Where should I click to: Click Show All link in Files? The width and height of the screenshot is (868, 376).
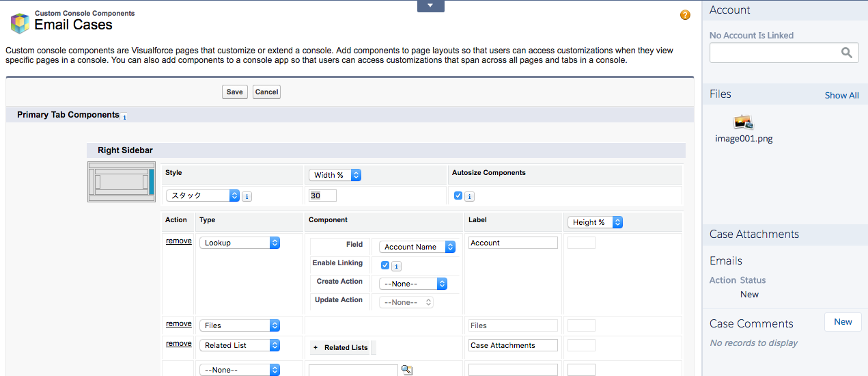[841, 96]
